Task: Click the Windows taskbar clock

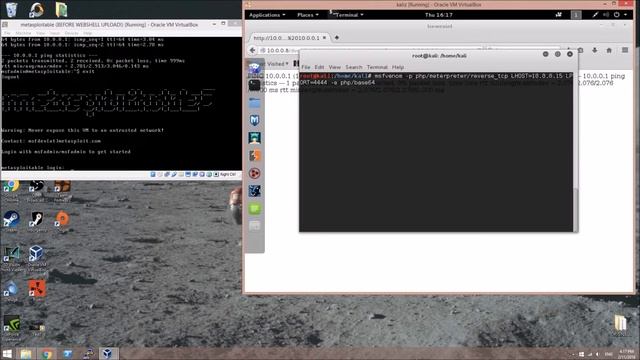Action: (x=627, y=353)
